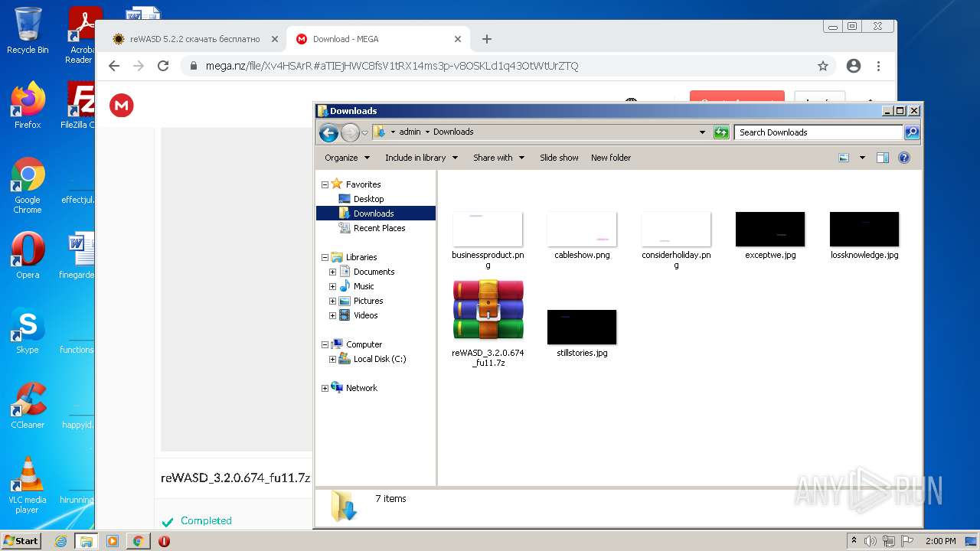Open Opera desktop shortcut

point(28,255)
